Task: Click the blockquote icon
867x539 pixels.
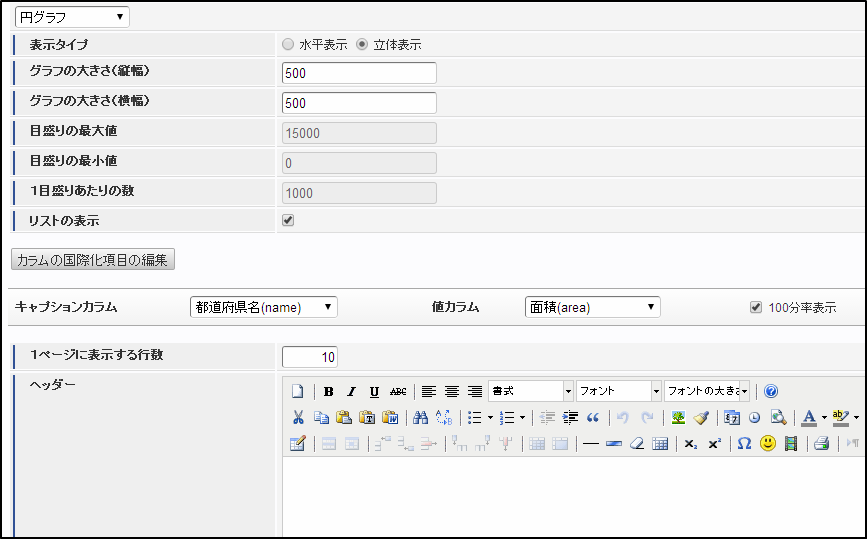Action: [593, 417]
